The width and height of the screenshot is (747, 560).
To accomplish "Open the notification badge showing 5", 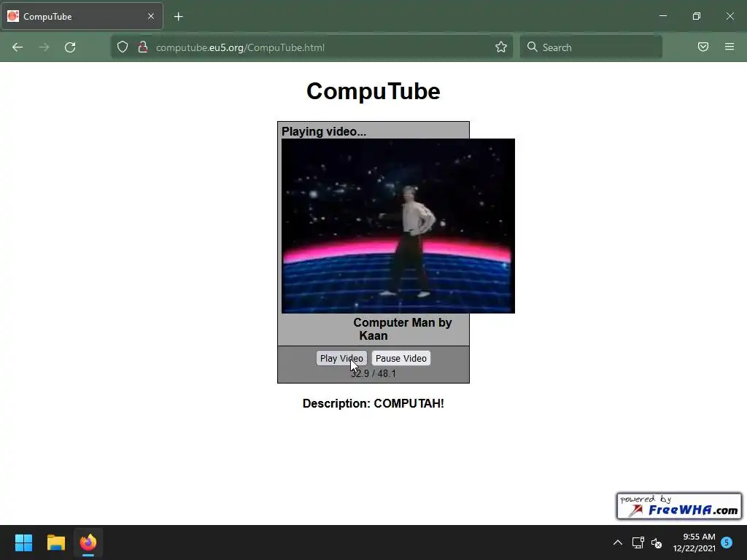I will coord(727,542).
